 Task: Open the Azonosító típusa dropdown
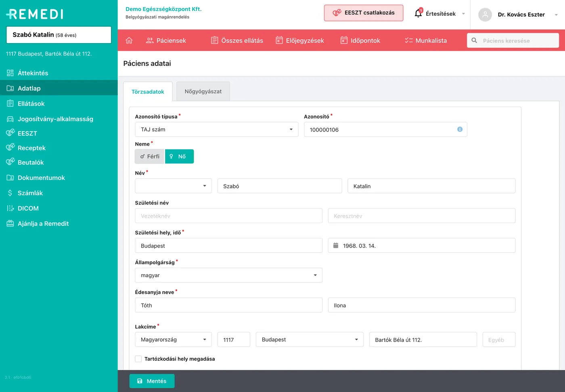(x=217, y=129)
